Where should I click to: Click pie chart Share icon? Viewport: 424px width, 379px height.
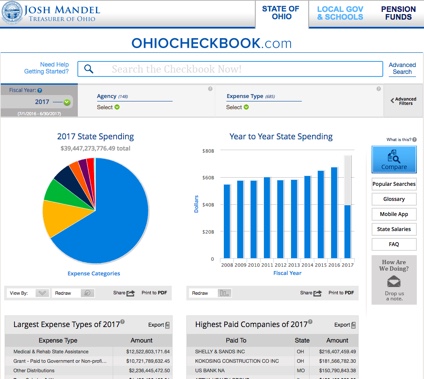pyautogui.click(x=130, y=293)
